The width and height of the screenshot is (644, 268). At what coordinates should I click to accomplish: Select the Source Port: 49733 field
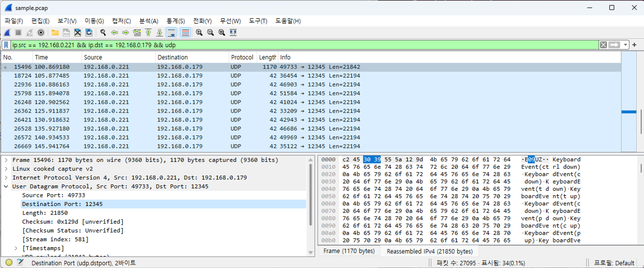tap(163, 195)
